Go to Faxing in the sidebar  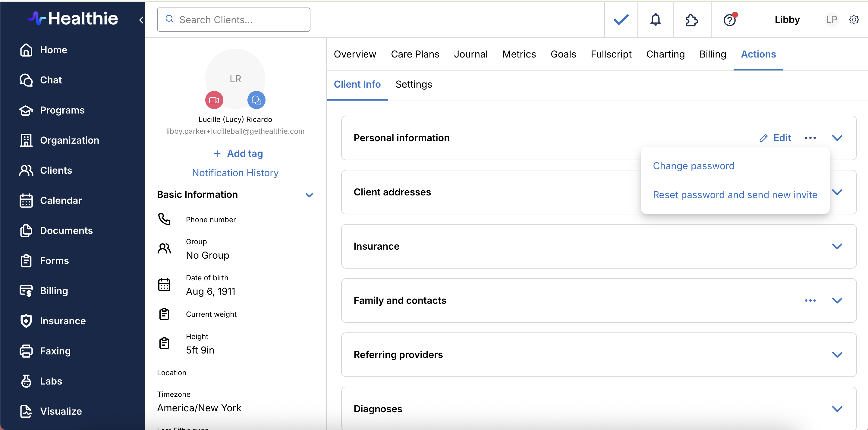[x=55, y=351]
